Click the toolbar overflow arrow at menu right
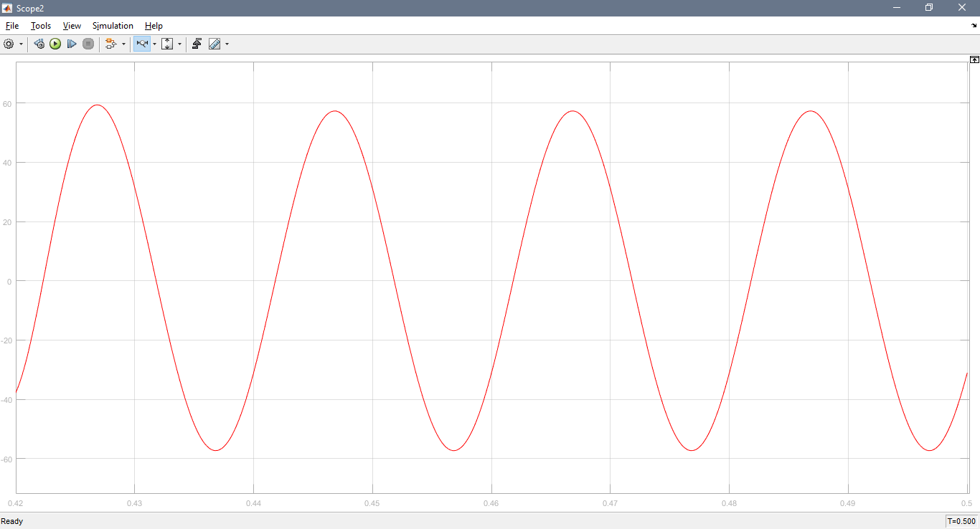The height and width of the screenshot is (529, 980). 974,26
